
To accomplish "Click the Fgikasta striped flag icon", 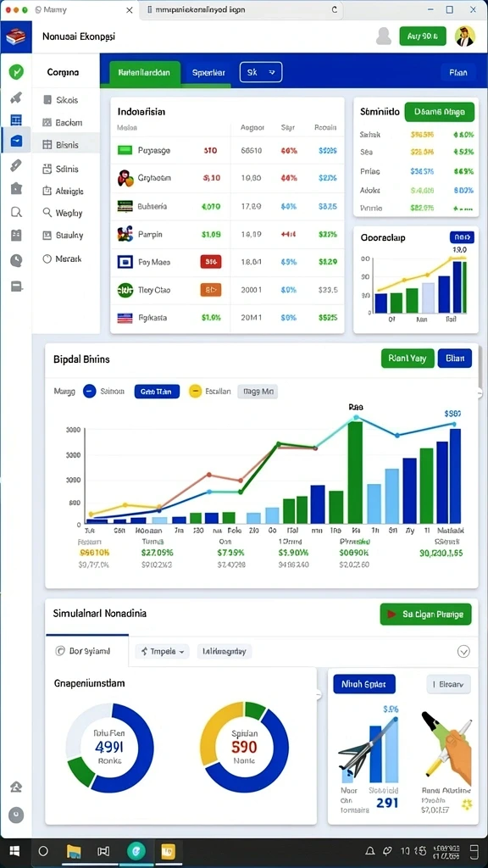I will tap(125, 318).
